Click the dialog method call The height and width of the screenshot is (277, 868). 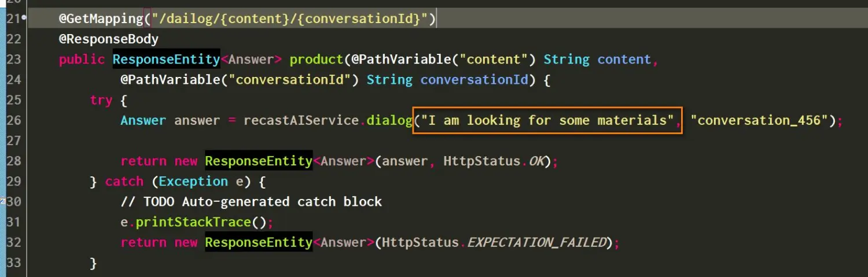pos(389,120)
